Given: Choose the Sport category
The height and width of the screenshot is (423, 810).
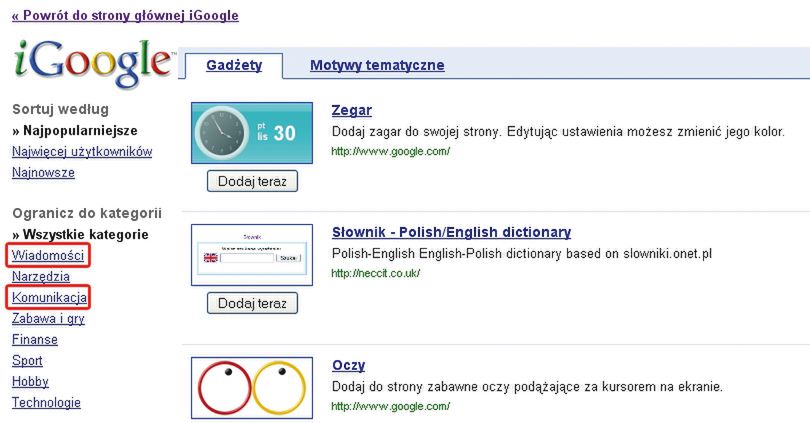Looking at the screenshot, I should click(x=27, y=361).
